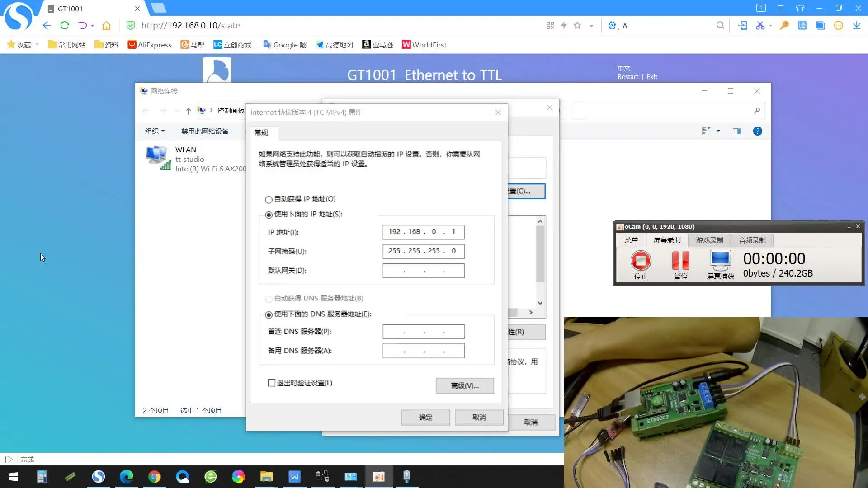Click the scissors screenshot tool icon
This screenshot has width=868, height=488.
click(x=760, y=26)
